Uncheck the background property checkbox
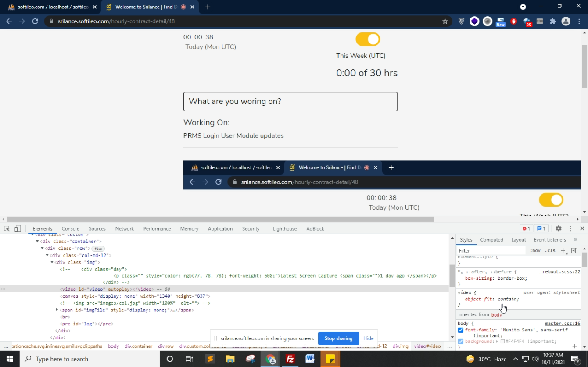Viewport: 588px width, 367px height. click(x=460, y=342)
